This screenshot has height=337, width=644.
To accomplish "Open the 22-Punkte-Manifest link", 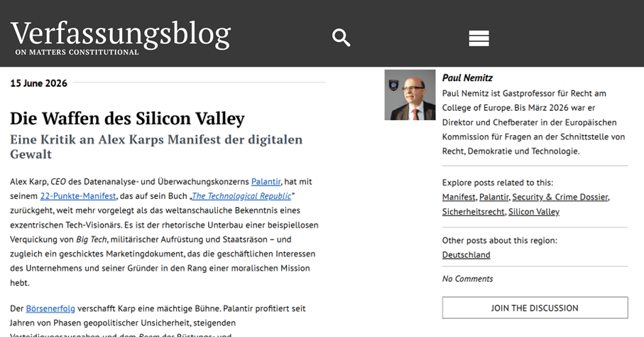I will [78, 196].
